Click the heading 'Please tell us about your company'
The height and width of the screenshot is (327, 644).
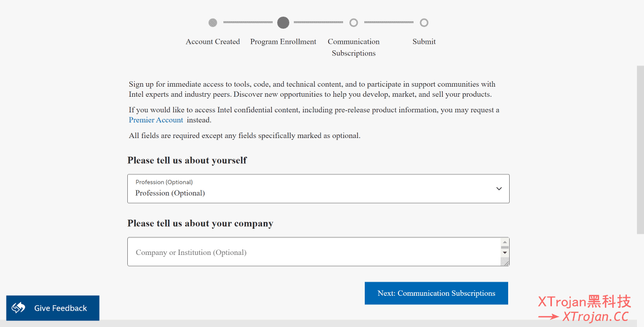(x=200, y=223)
